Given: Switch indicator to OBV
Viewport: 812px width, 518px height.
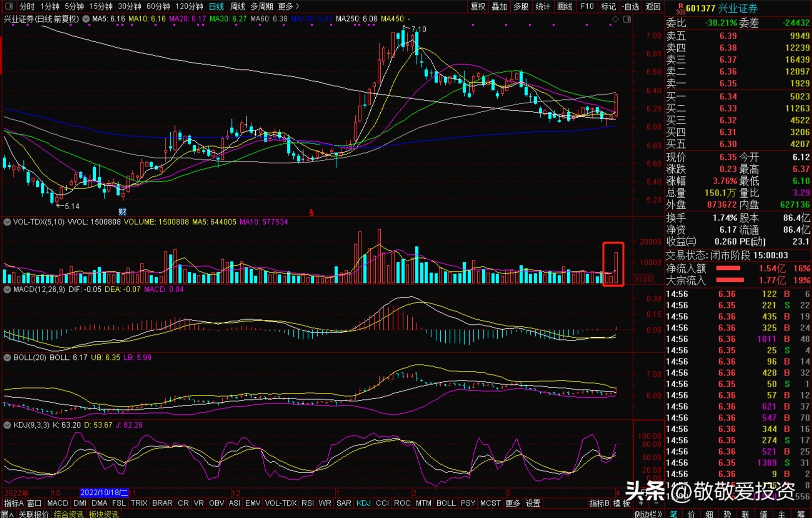Looking at the screenshot, I should click(x=216, y=503).
